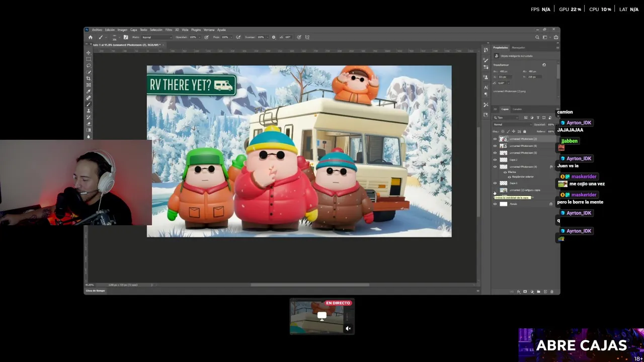This screenshot has width=644, height=362.
Task: Reset transform icon in Propiedades panel
Action: (544, 65)
